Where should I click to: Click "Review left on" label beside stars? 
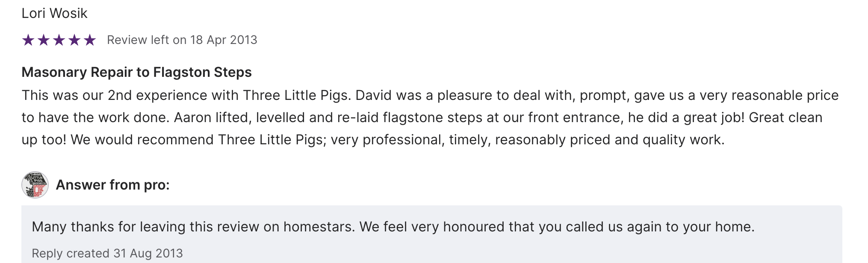tap(147, 40)
